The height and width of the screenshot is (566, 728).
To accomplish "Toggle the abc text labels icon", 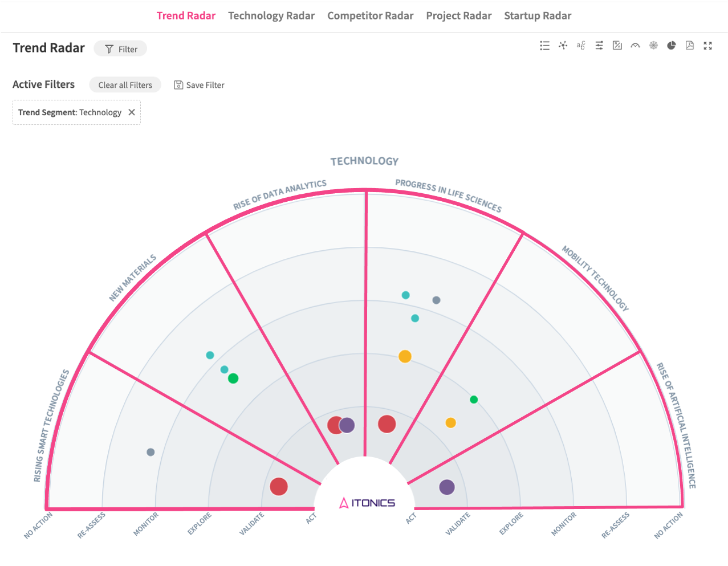I will (581, 46).
